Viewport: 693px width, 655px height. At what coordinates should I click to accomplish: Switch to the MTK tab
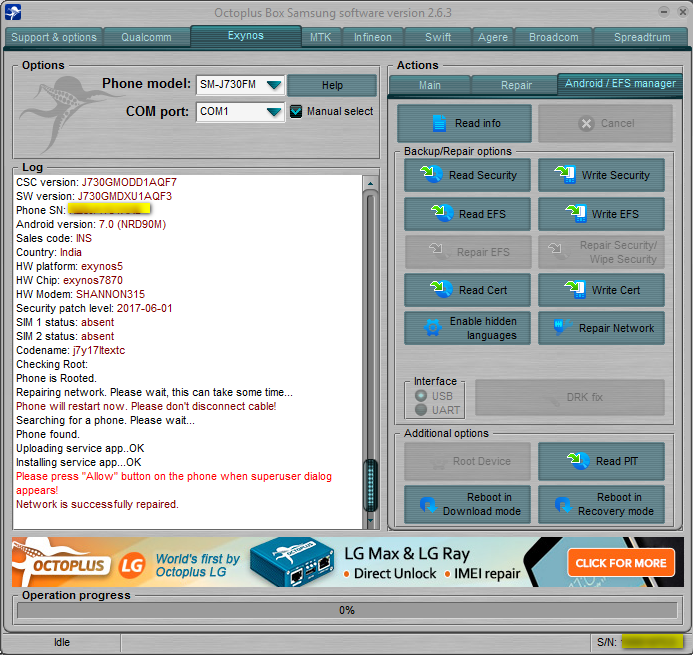tap(320, 37)
